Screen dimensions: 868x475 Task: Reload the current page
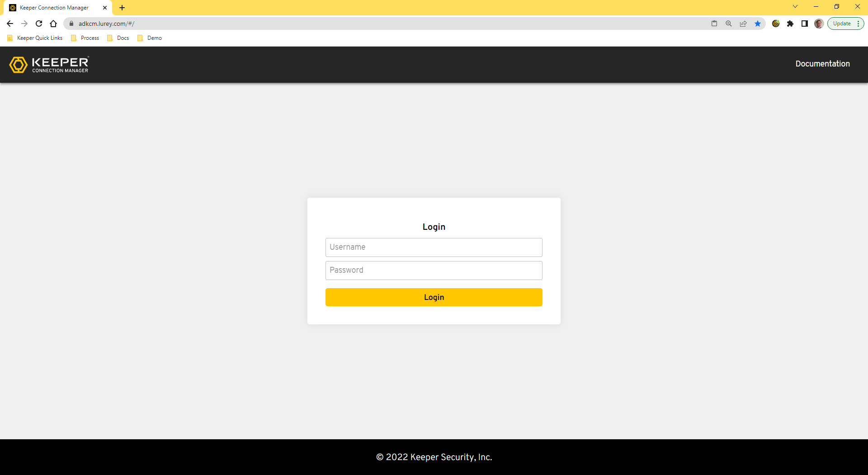[x=39, y=24]
